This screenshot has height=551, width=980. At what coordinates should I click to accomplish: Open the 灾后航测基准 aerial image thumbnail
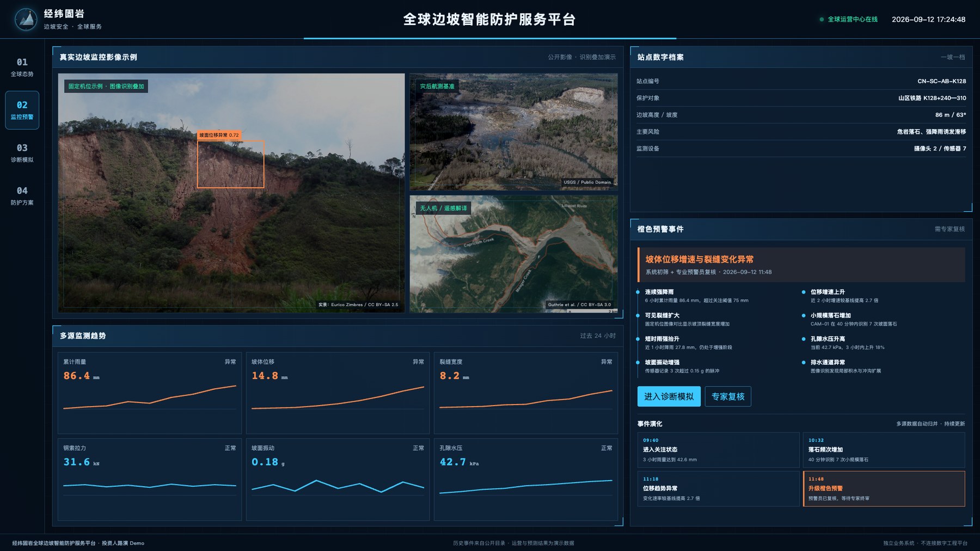513,132
